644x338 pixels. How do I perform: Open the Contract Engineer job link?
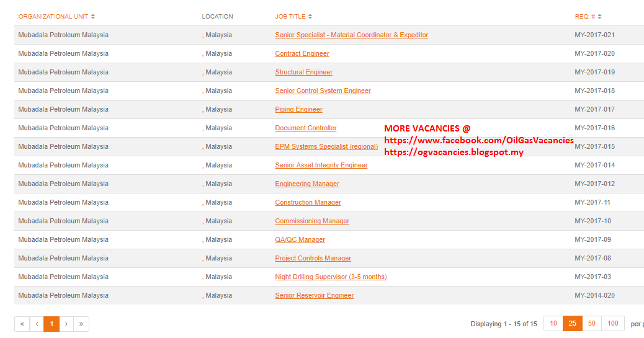[302, 53]
